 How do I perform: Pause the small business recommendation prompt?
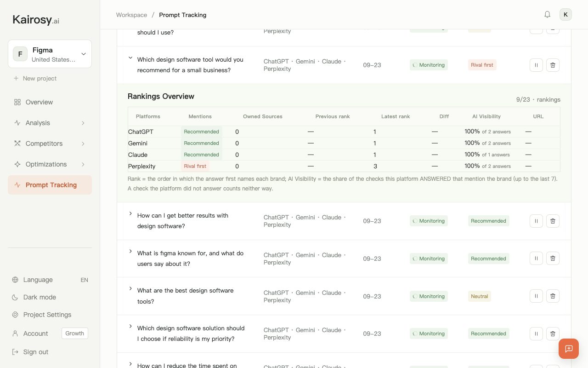(x=536, y=65)
